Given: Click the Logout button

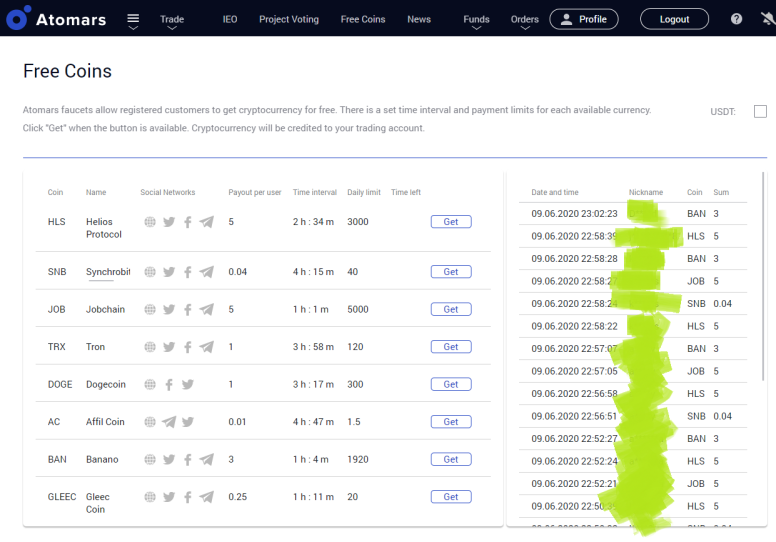Looking at the screenshot, I should (x=674, y=19).
